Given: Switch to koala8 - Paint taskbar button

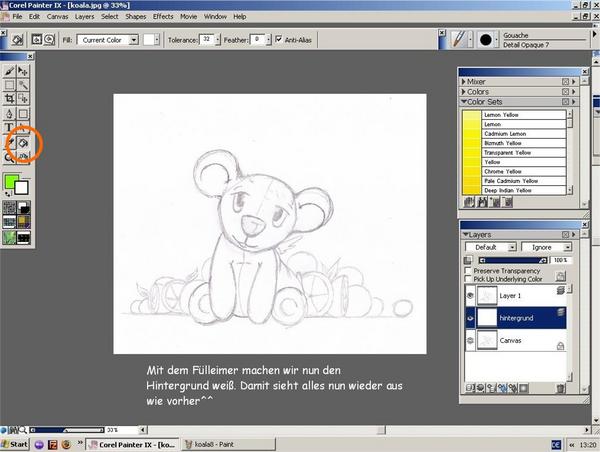Looking at the screenshot, I should (x=228, y=444).
